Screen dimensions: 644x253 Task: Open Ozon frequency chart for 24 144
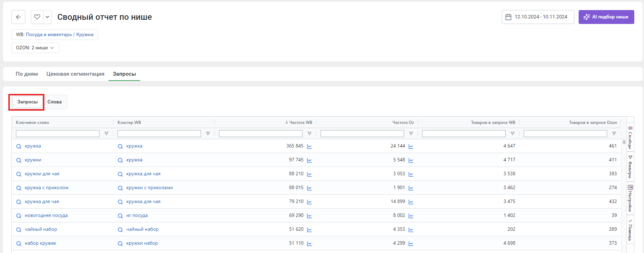point(411,146)
